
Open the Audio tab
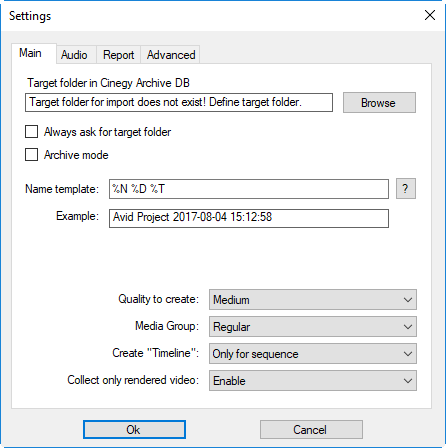[76, 55]
